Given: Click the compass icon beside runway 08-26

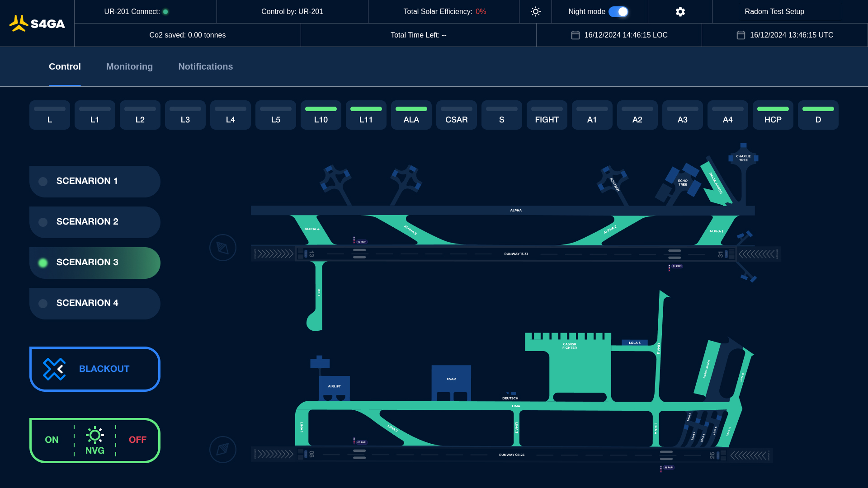Looking at the screenshot, I should click(223, 450).
